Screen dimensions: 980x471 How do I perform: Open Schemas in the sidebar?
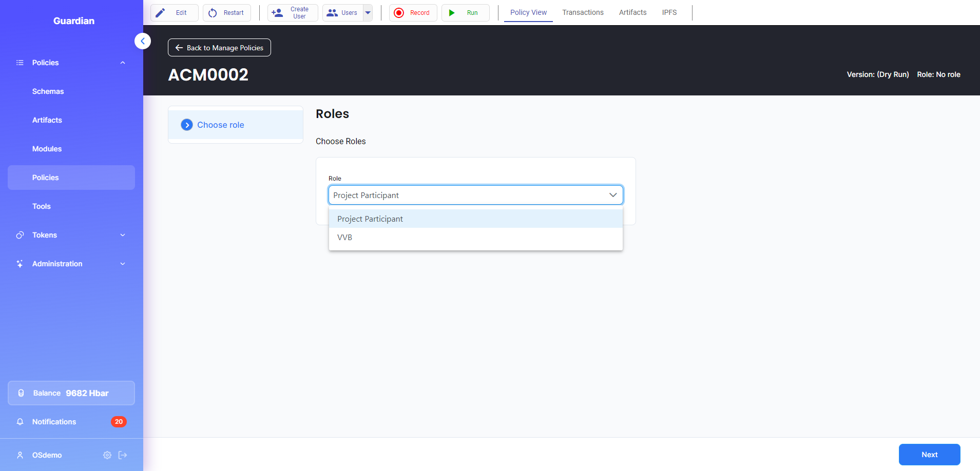pos(48,91)
